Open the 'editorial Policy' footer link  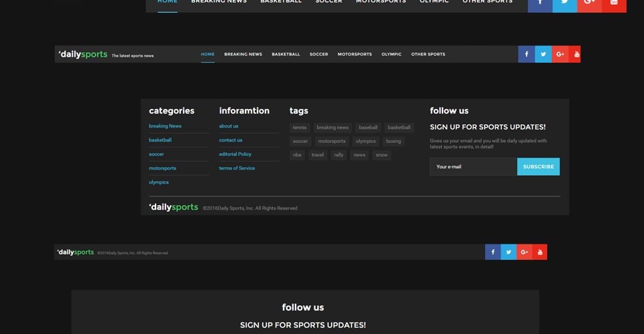235,154
